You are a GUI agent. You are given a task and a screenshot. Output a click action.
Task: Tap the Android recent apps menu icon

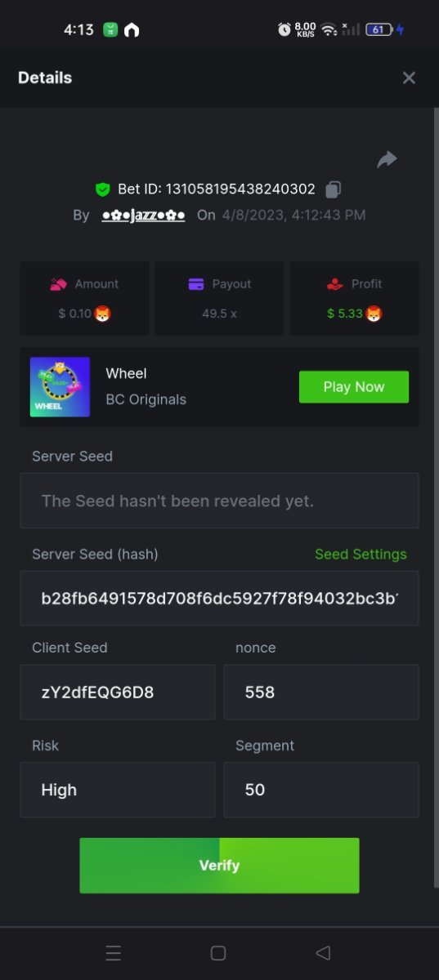[x=114, y=953]
